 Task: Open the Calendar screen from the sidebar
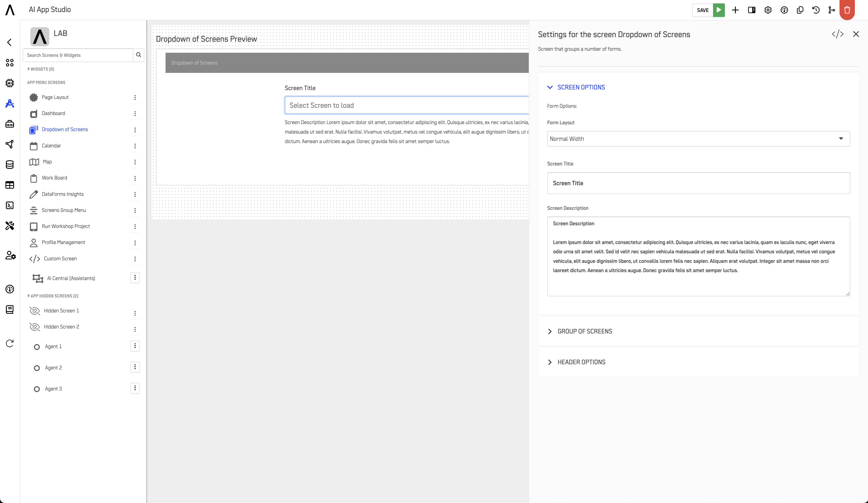[51, 146]
